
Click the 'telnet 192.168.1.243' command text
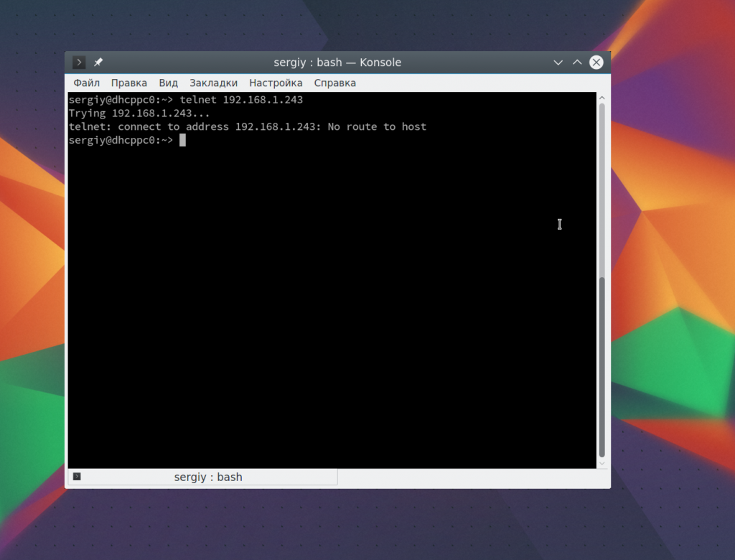tap(241, 100)
